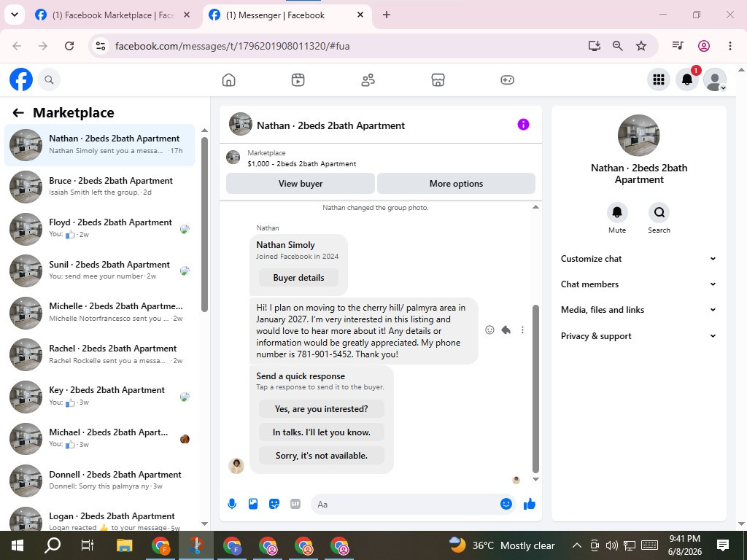Click View buyer button
Image resolution: width=747 pixels, height=560 pixels.
301,183
